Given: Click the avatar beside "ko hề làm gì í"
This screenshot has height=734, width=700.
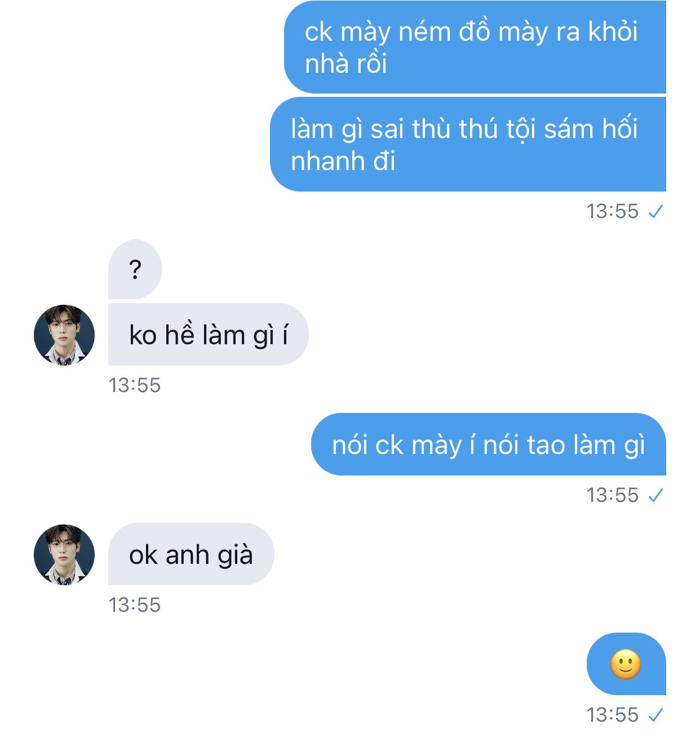Looking at the screenshot, I should [x=64, y=335].
